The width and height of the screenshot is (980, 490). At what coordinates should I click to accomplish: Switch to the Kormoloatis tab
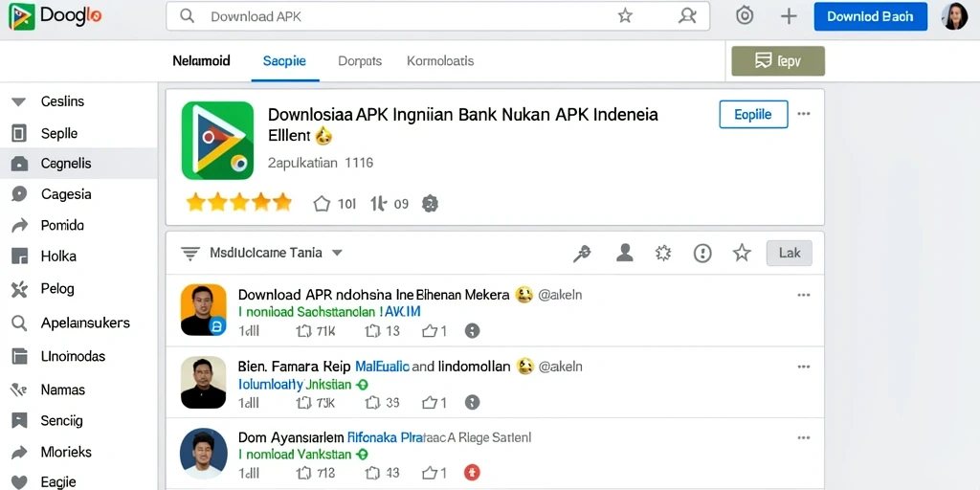click(x=440, y=61)
